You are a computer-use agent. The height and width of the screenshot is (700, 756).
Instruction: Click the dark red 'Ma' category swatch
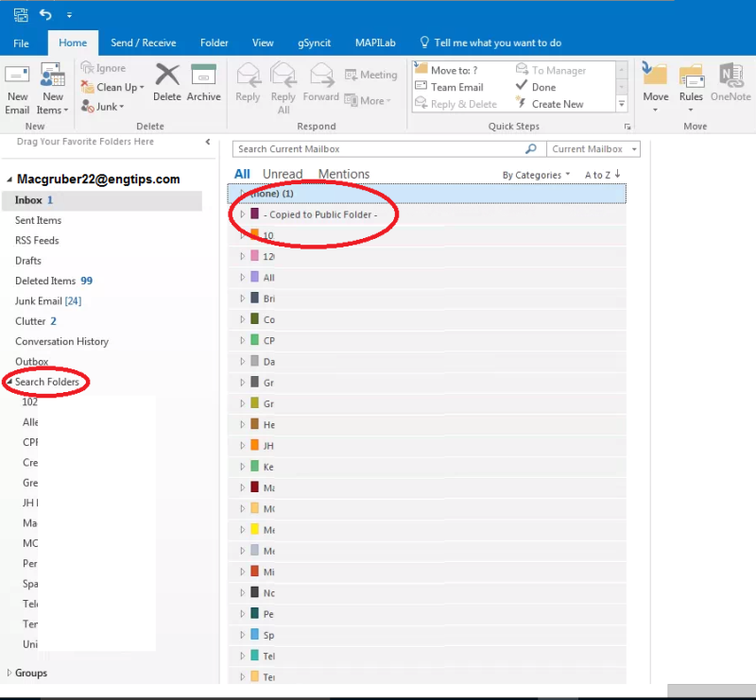click(254, 487)
